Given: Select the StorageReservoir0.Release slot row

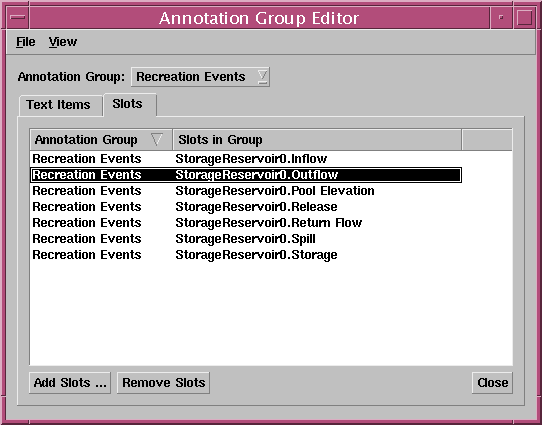Looking at the screenshot, I should (246, 207).
